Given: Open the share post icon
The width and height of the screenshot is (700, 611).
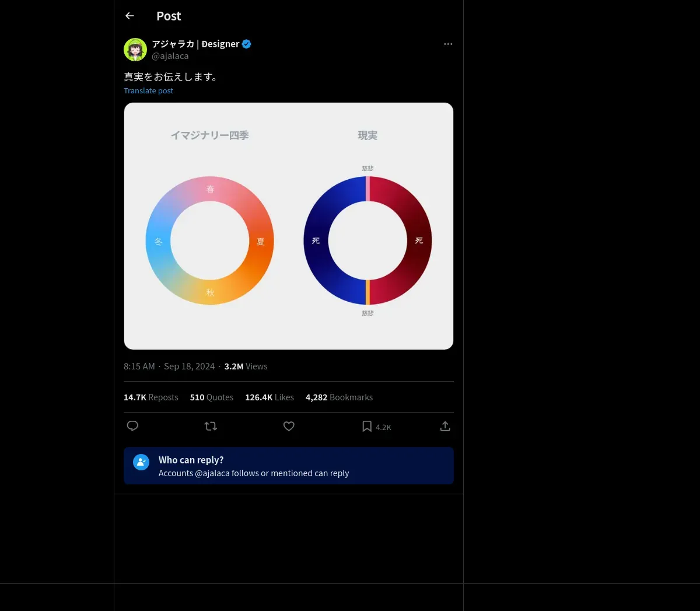Looking at the screenshot, I should [x=445, y=426].
